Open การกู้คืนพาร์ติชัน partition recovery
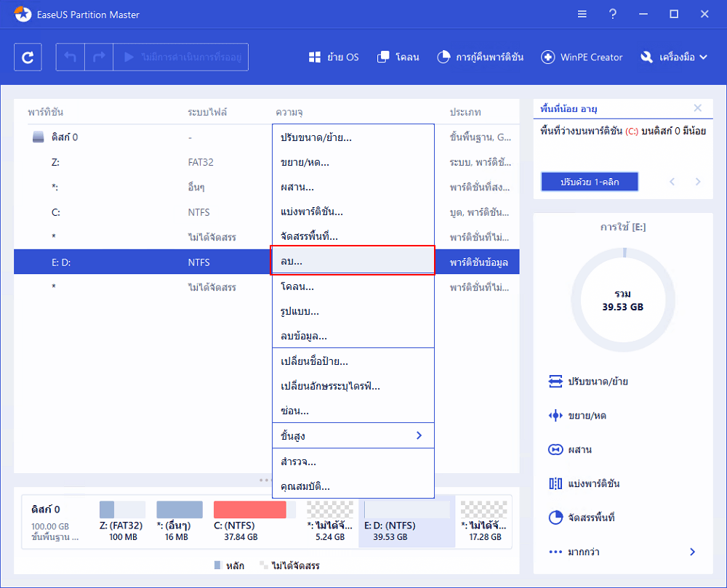Image resolution: width=727 pixels, height=588 pixels. click(x=480, y=57)
